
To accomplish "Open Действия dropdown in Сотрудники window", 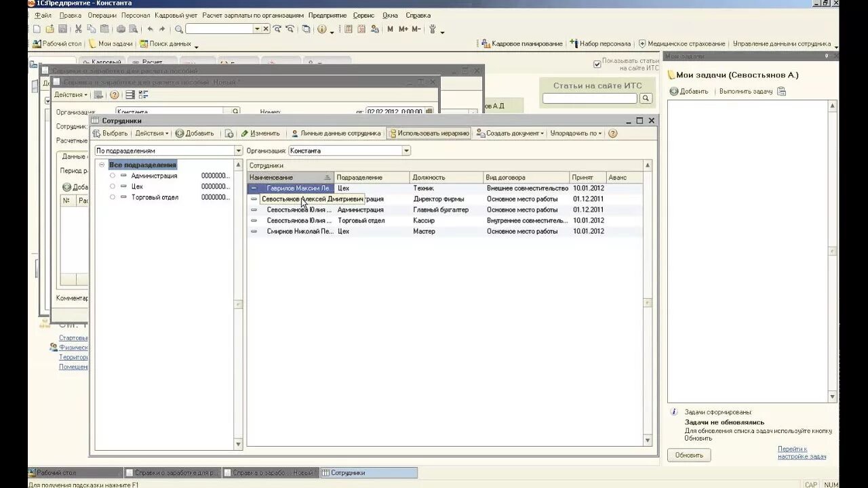I will click(151, 134).
